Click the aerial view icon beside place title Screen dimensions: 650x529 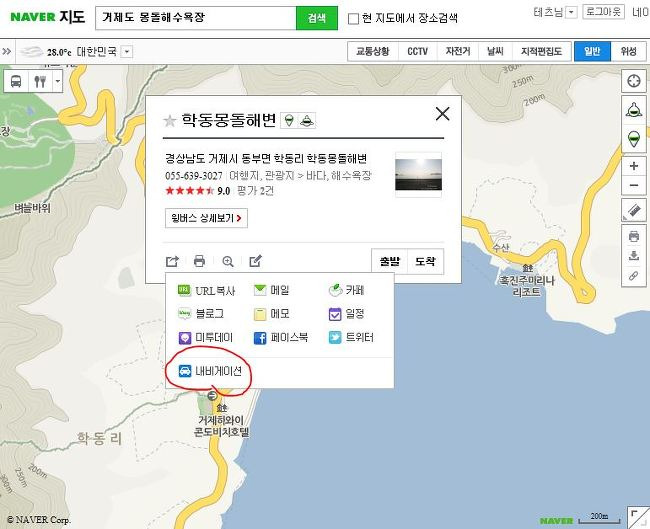pyautogui.click(x=307, y=121)
